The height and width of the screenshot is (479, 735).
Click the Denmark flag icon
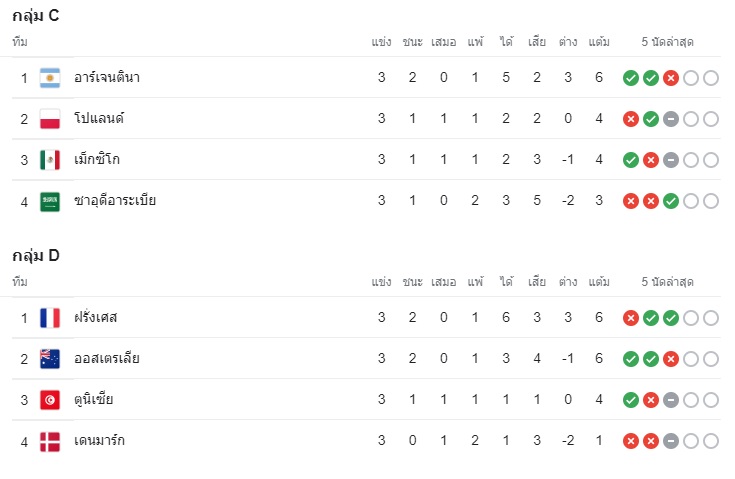(x=50, y=441)
